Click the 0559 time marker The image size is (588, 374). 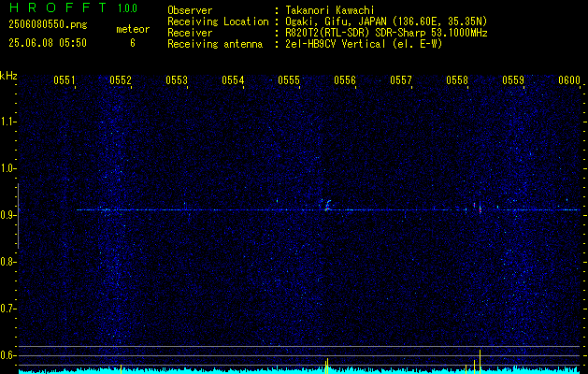(x=513, y=80)
